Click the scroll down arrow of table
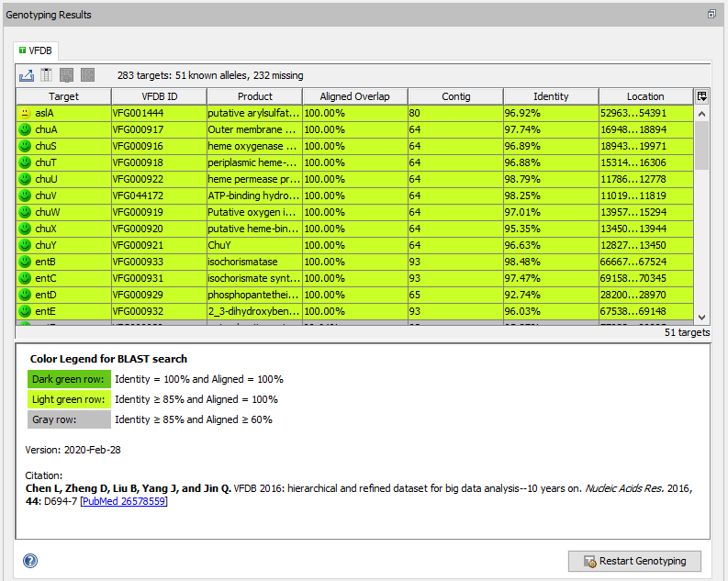 [702, 315]
